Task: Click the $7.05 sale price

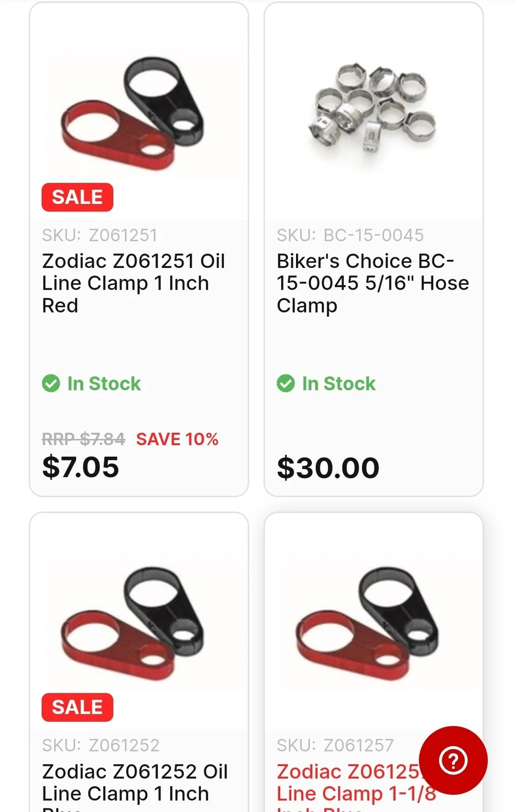Action: pos(81,467)
